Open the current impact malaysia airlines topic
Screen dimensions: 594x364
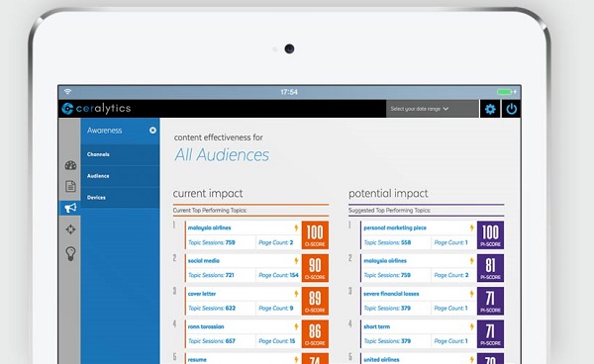click(x=209, y=227)
